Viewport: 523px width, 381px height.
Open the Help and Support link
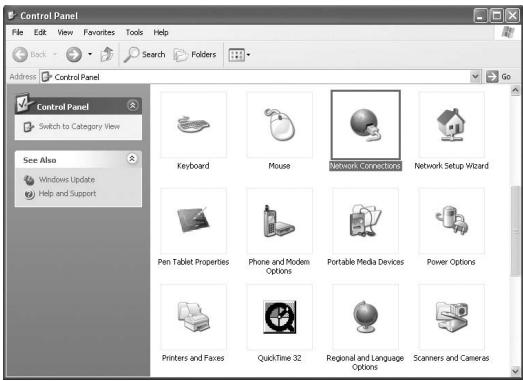click(x=67, y=194)
